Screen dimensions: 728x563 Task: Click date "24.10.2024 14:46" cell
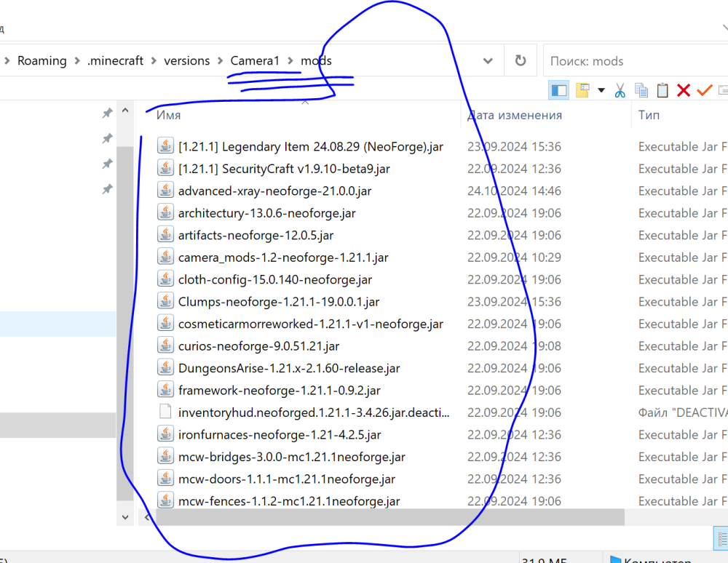[x=514, y=191]
